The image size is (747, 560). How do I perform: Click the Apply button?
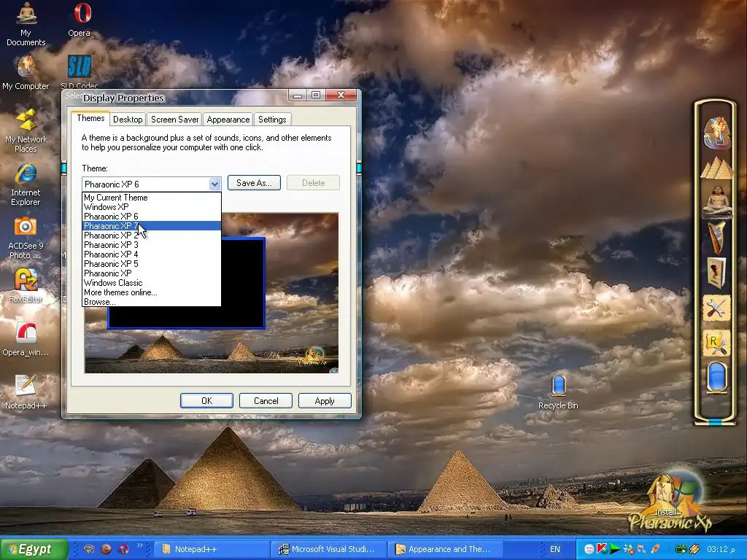(x=325, y=401)
